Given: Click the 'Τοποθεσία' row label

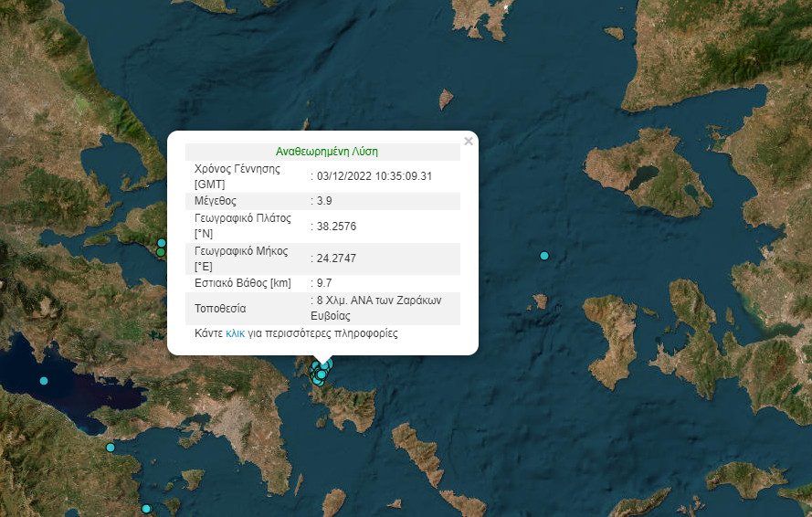Looking at the screenshot, I should (220, 309).
